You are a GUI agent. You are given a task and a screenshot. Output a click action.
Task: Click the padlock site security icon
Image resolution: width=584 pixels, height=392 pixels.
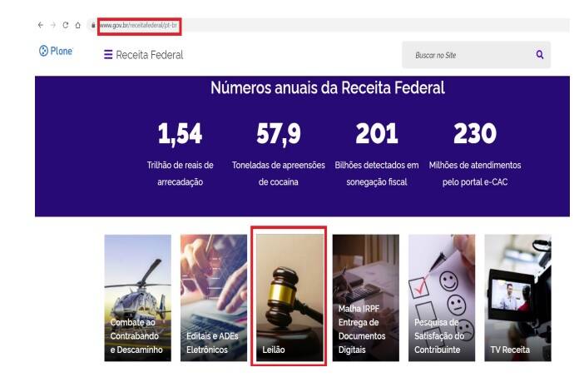93,25
